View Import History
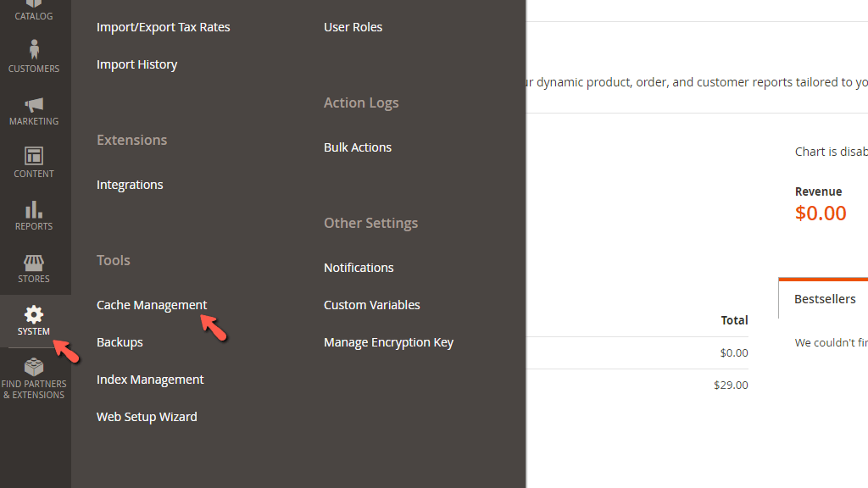The width and height of the screenshot is (868, 488). (x=136, y=64)
